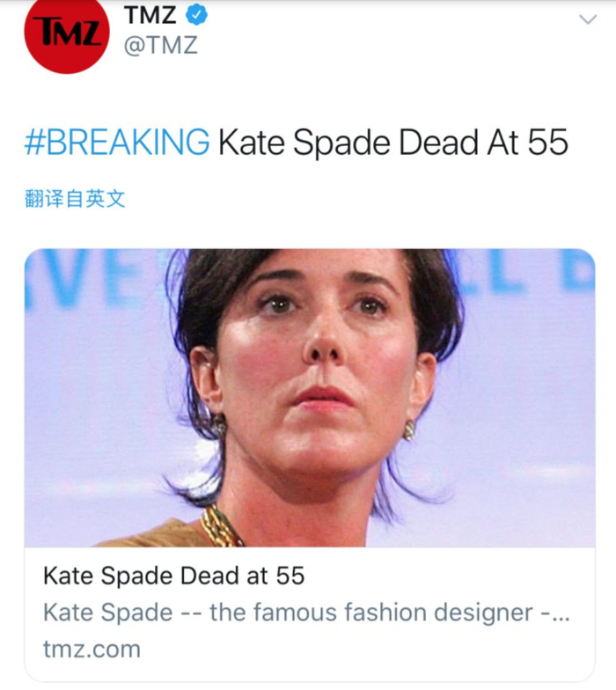Expand the tweet options chevron

pyautogui.click(x=587, y=19)
